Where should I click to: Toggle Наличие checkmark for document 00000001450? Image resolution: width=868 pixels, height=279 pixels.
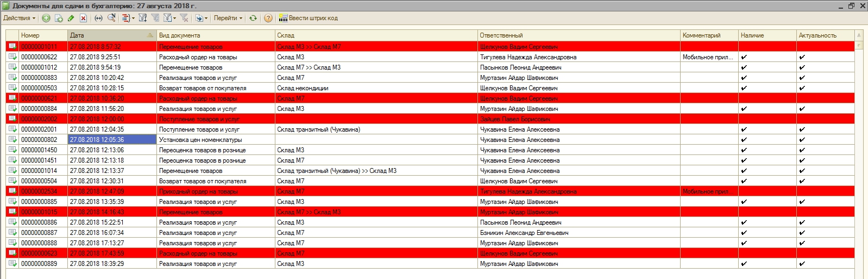click(744, 150)
